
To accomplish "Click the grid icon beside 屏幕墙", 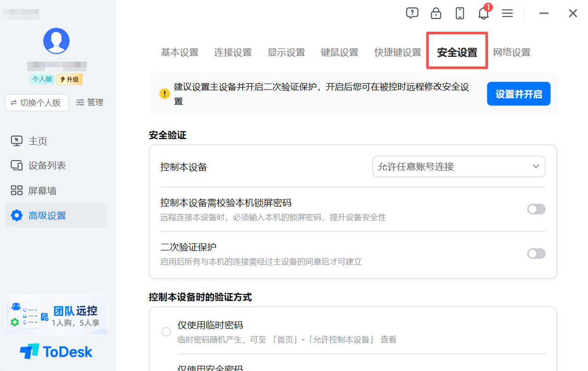I will 17,191.
